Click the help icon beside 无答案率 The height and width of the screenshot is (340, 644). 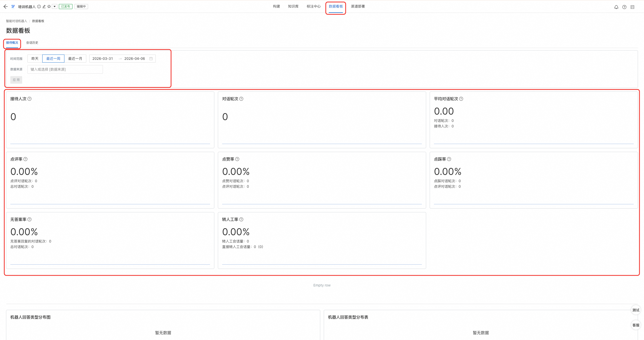(x=29, y=219)
